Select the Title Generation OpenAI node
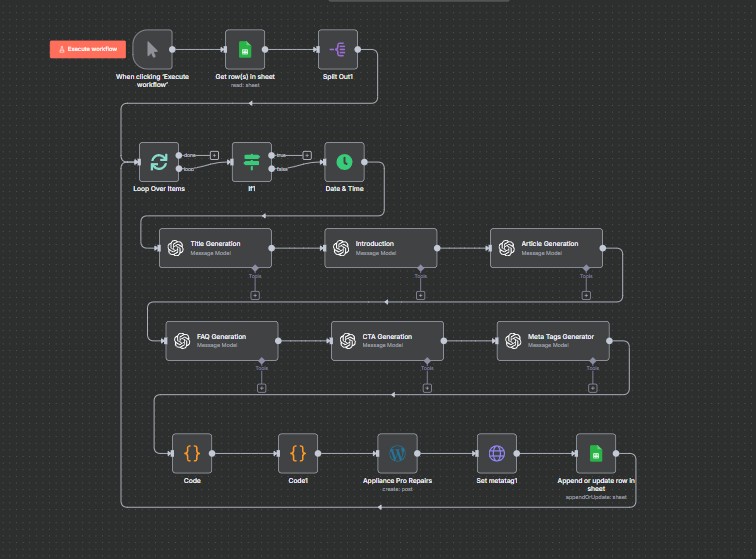Image resolution: width=756 pixels, height=559 pixels. (x=214, y=247)
